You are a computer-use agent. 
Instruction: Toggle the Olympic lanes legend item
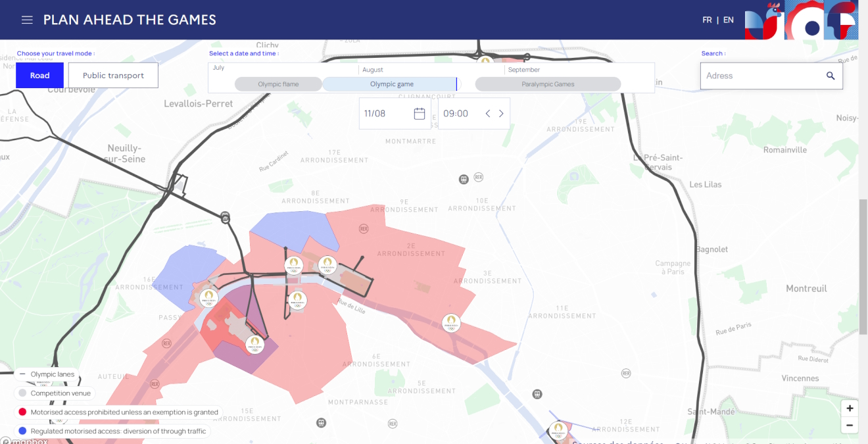pos(46,374)
